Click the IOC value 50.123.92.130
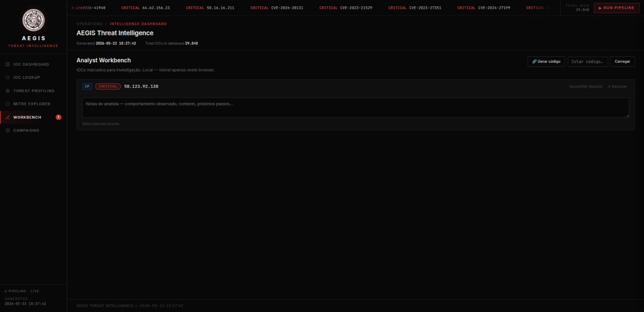This screenshot has width=644, height=312. [x=141, y=86]
